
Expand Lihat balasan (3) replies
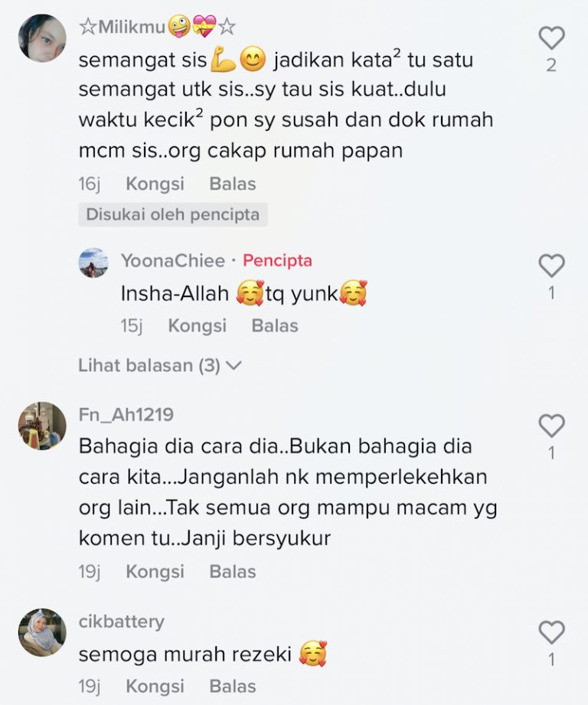(x=160, y=366)
